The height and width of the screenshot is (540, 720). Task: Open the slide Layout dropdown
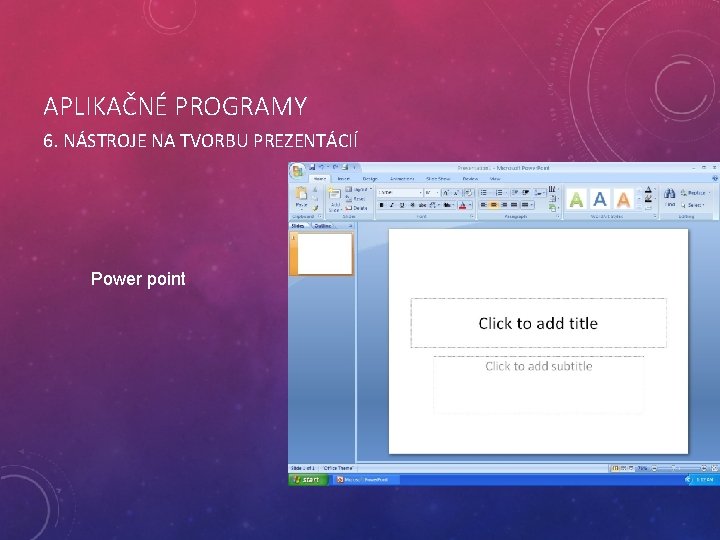point(358,189)
